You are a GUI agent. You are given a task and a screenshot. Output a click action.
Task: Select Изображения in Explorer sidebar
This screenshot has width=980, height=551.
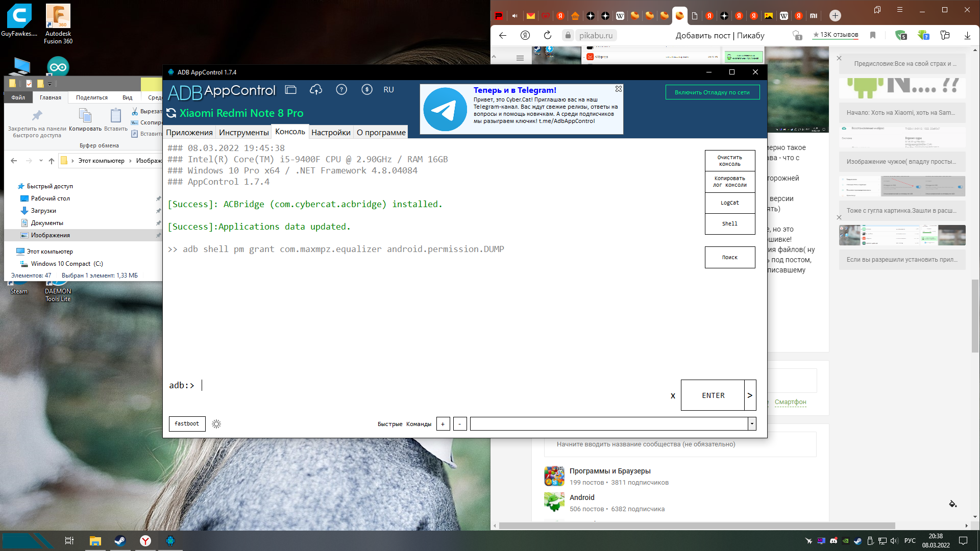[50, 235]
